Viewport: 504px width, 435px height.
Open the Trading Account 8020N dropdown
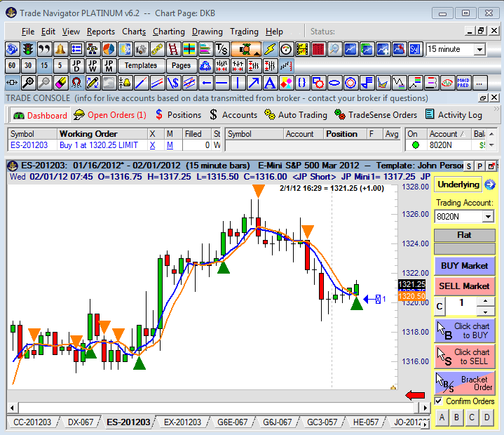tap(488, 217)
